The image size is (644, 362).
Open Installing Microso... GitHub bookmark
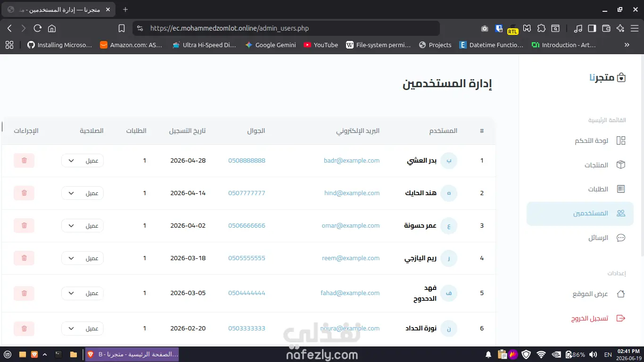pos(60,45)
